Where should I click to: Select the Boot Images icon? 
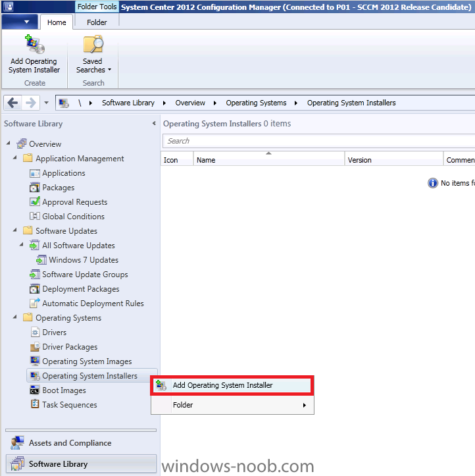coord(35,390)
